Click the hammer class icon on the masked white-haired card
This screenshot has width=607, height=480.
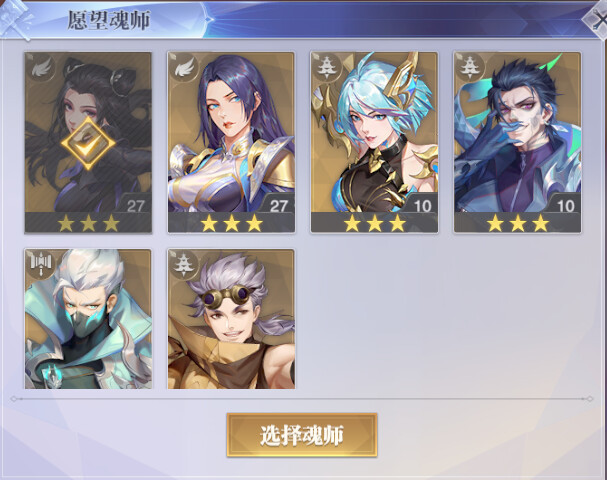tap(41, 265)
